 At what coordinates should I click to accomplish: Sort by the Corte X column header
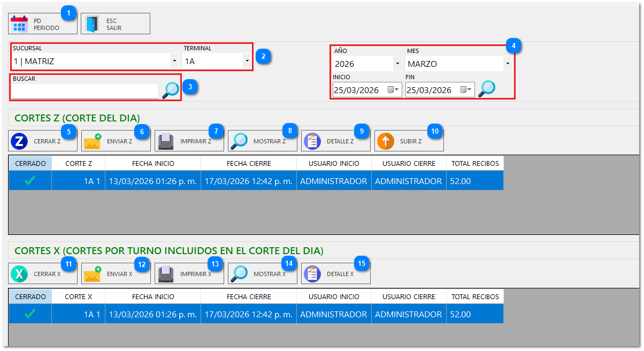click(79, 296)
